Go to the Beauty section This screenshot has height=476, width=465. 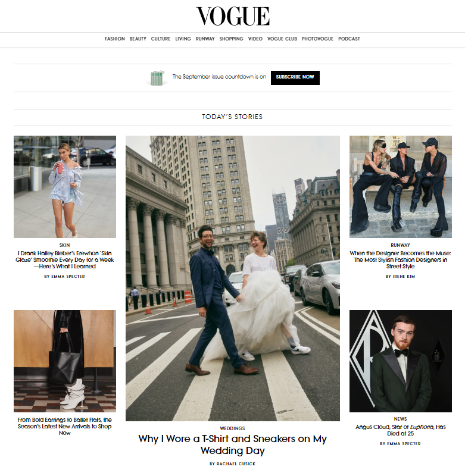(138, 39)
